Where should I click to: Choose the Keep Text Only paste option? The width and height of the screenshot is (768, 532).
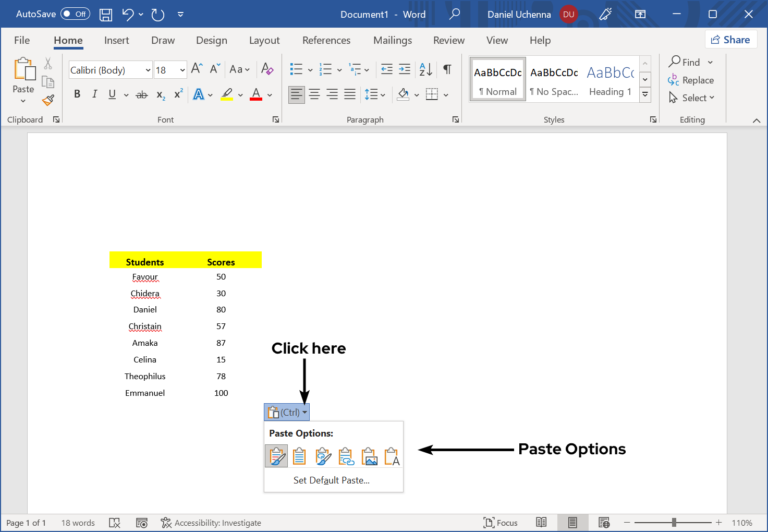[x=392, y=455]
